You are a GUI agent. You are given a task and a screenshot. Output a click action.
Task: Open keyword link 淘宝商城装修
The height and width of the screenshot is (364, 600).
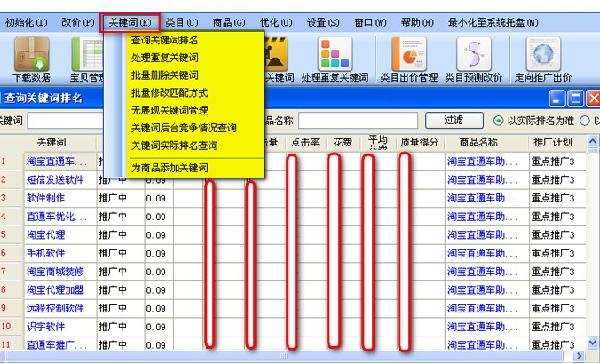coord(55,271)
